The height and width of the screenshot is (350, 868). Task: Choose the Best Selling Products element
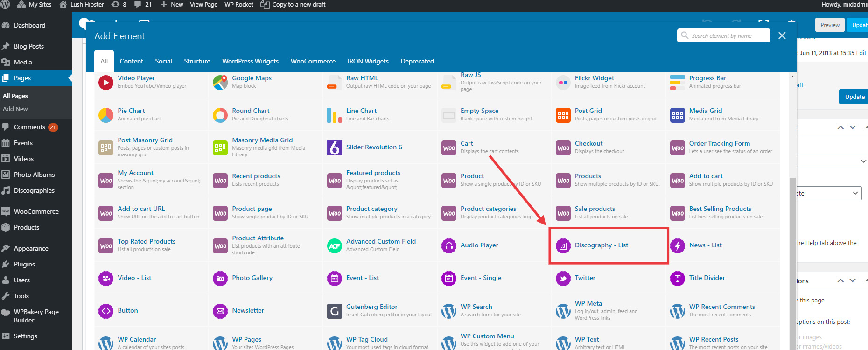pos(723,212)
